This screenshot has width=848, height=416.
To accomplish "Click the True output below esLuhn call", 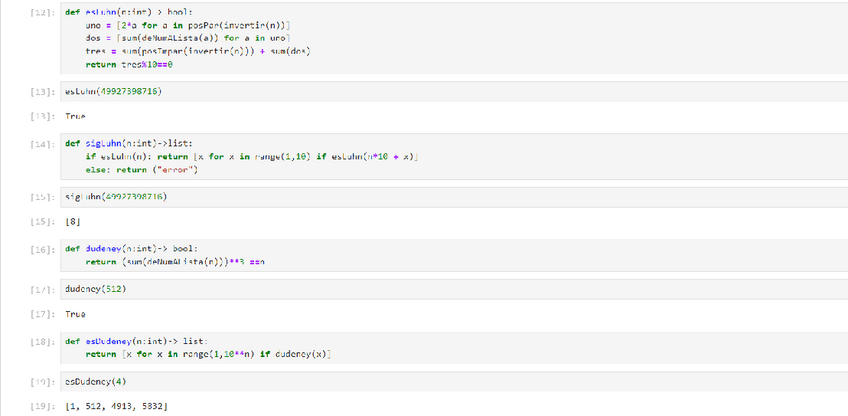I will coord(75,116).
